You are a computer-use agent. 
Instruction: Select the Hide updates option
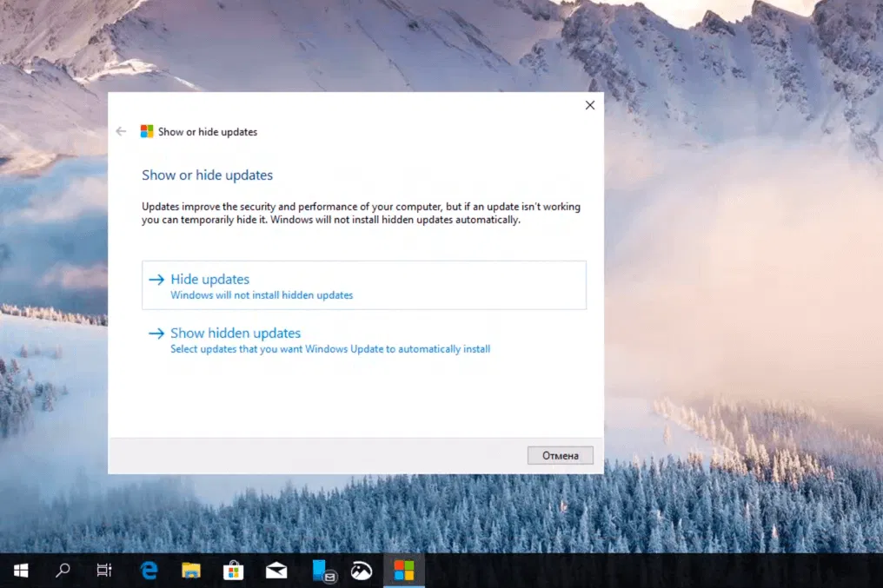coord(209,279)
